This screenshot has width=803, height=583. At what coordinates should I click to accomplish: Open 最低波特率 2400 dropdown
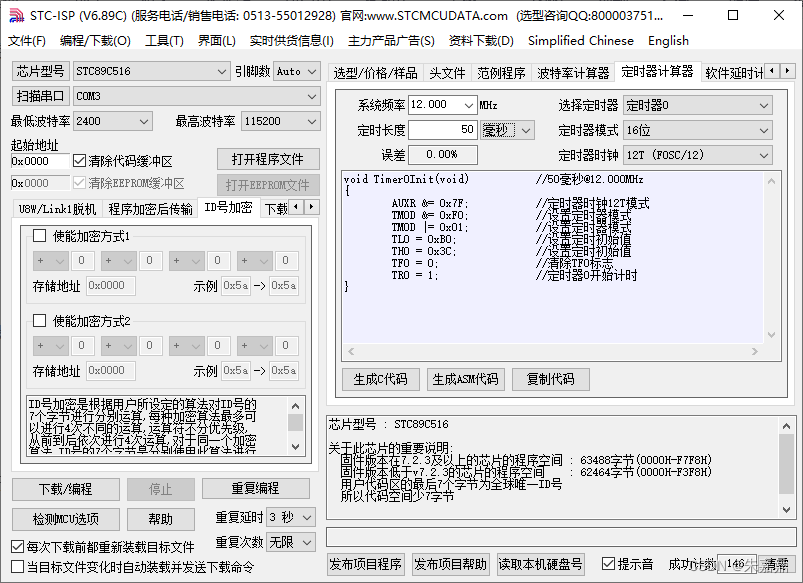click(113, 121)
